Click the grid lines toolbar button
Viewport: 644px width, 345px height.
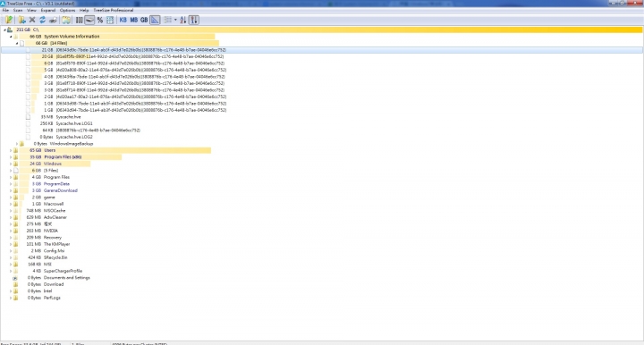pyautogui.click(x=167, y=20)
